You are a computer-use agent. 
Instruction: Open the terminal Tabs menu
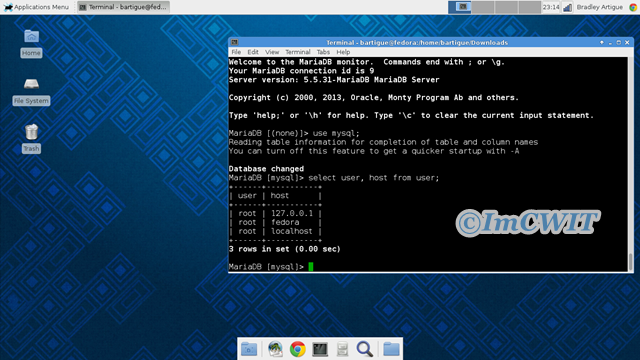(x=323, y=52)
